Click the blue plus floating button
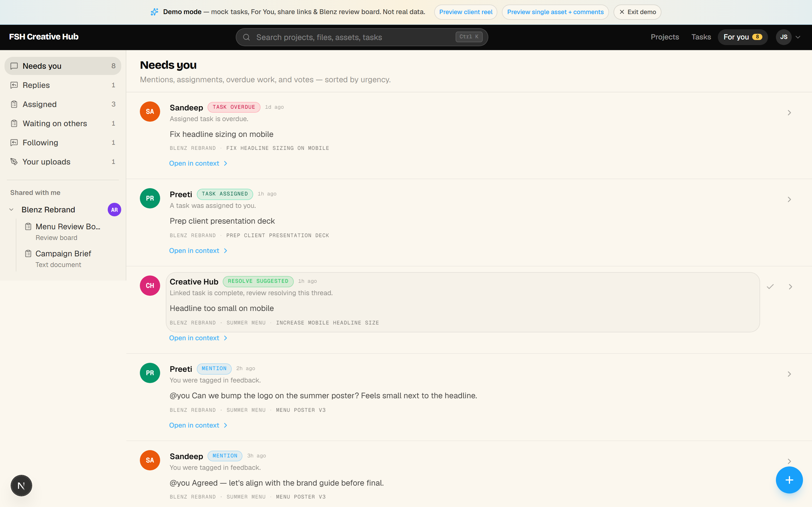812x507 pixels. point(789,480)
